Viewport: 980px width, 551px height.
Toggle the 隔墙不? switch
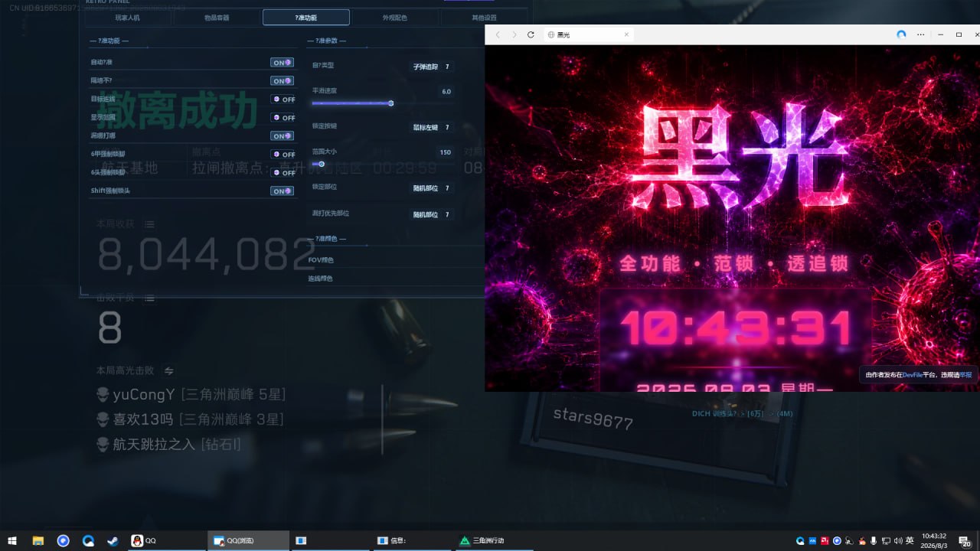(x=283, y=81)
